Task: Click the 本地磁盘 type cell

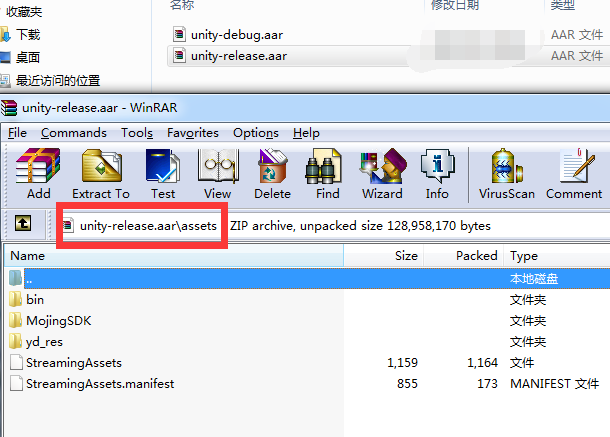Action: tap(534, 279)
